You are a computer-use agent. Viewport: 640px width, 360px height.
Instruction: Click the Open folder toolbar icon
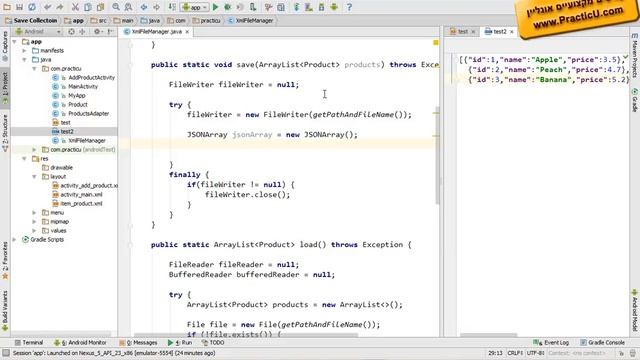point(7,7)
